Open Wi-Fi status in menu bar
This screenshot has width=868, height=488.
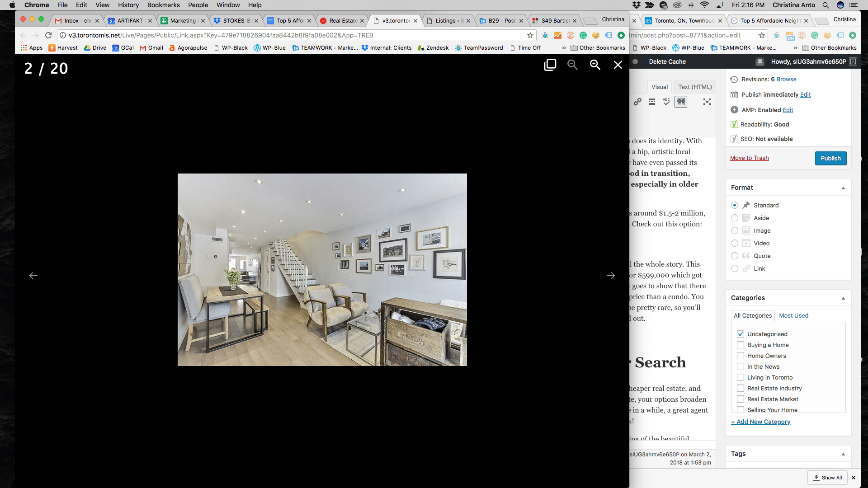point(704,5)
